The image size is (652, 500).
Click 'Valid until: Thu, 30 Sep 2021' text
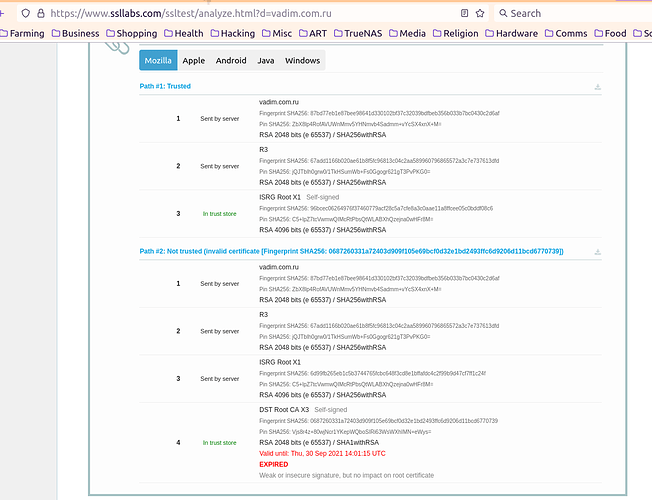click(322, 453)
